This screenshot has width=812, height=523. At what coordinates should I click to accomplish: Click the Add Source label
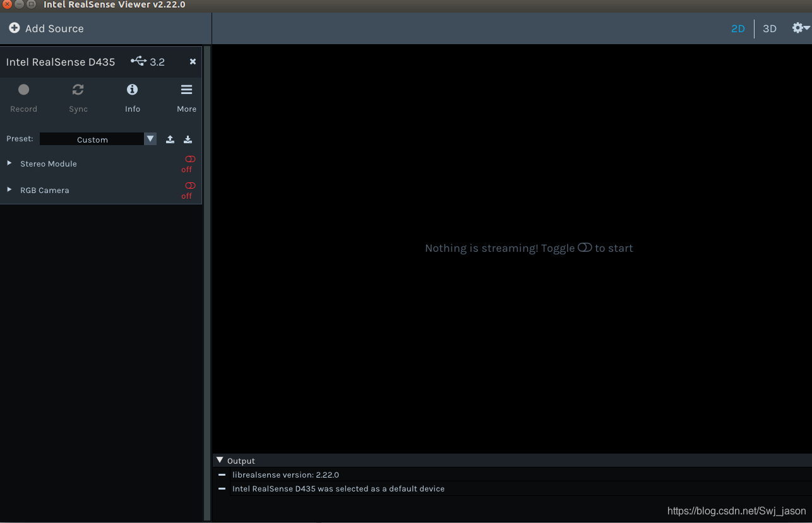point(54,28)
